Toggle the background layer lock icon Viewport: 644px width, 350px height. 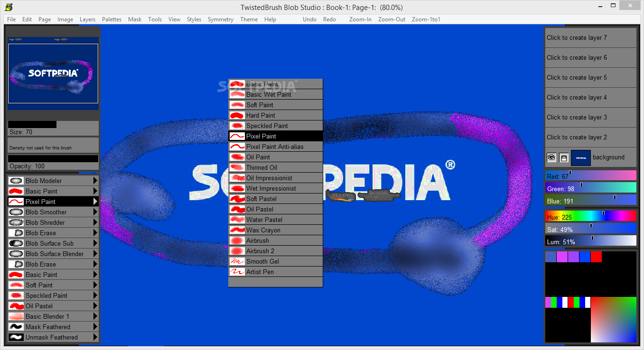564,157
